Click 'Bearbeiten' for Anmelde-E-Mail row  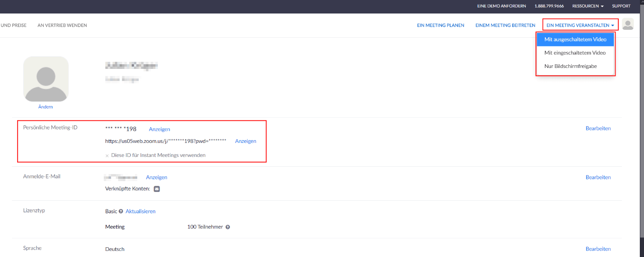(x=598, y=177)
